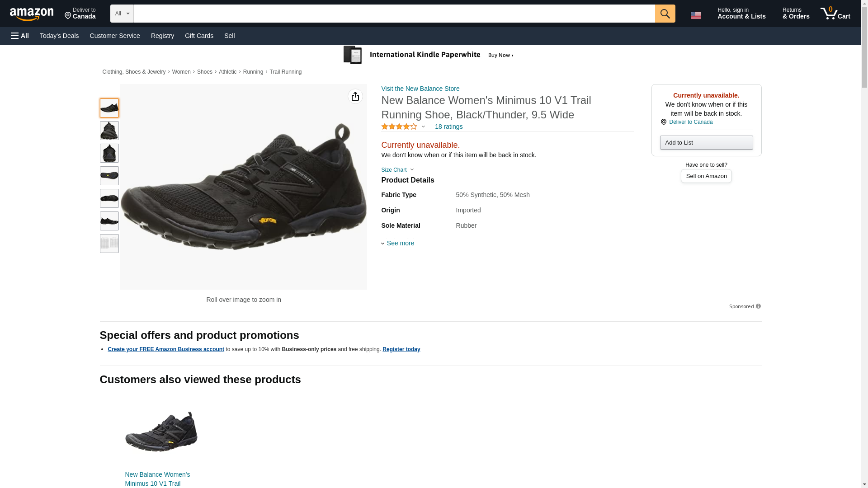This screenshot has height=488, width=868.
Task: Click into the Amazon search field
Action: pos(394,14)
